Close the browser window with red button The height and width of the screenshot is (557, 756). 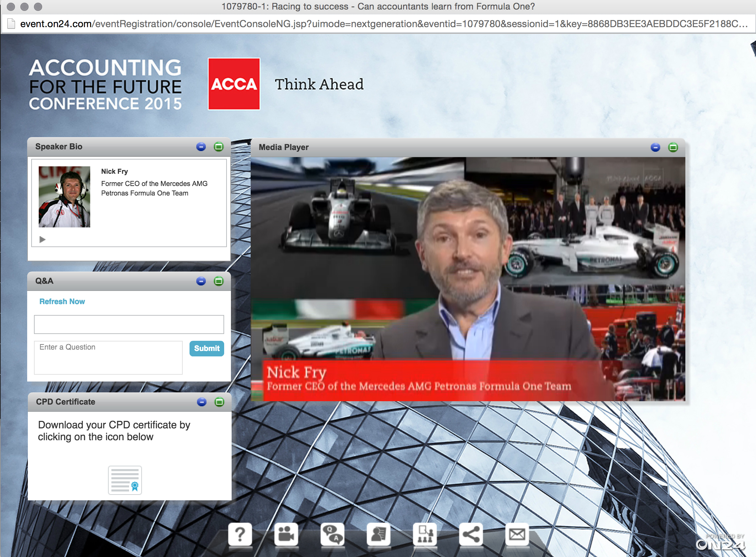(x=11, y=6)
